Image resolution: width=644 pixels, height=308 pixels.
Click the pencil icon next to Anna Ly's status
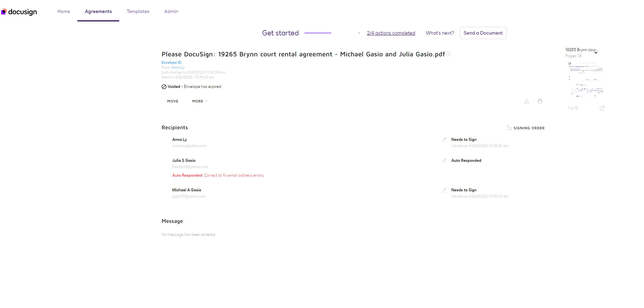[x=444, y=139]
